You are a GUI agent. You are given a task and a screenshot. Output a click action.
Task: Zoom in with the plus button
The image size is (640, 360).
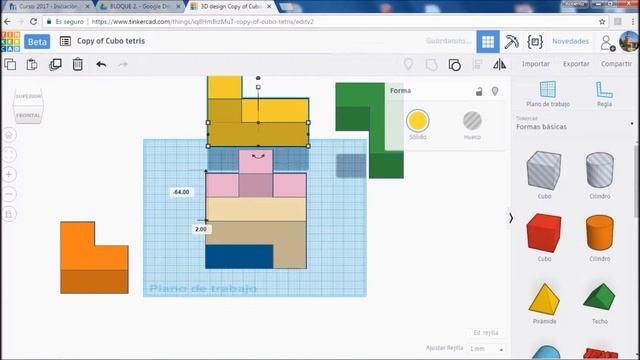tap(9, 174)
